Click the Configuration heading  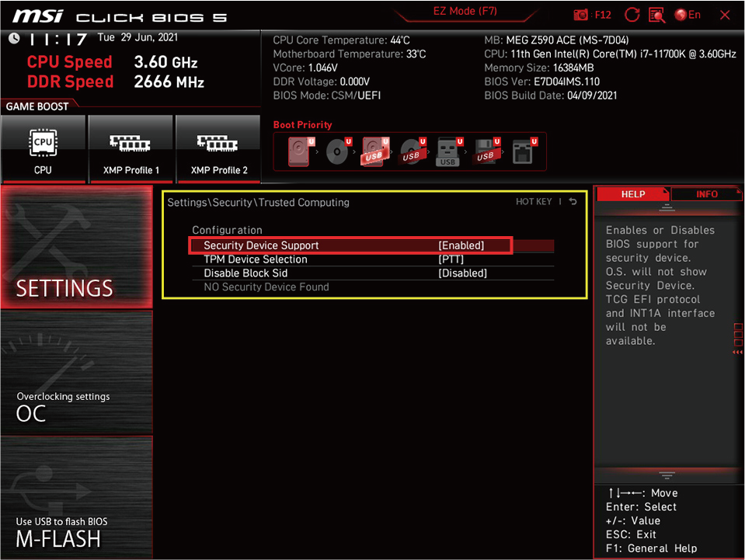(227, 230)
